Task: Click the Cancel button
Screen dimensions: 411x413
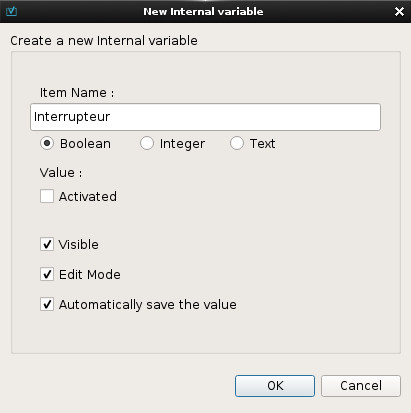Action: point(361,386)
